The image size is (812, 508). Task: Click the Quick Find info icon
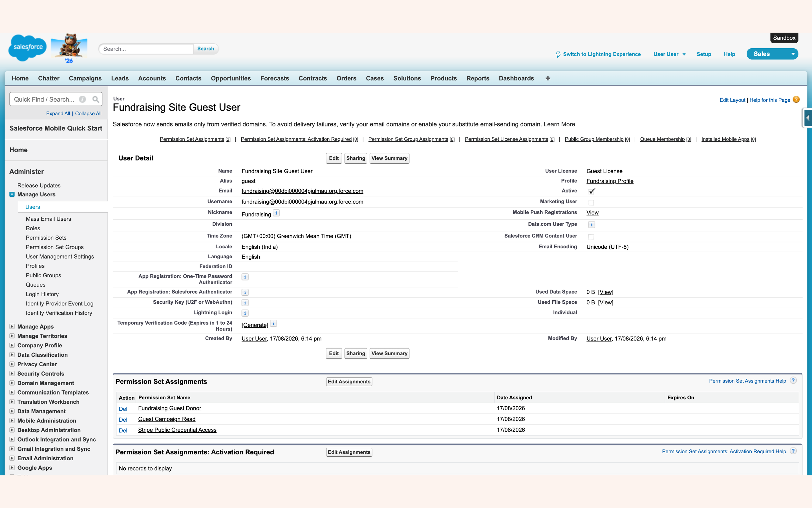pyautogui.click(x=82, y=99)
